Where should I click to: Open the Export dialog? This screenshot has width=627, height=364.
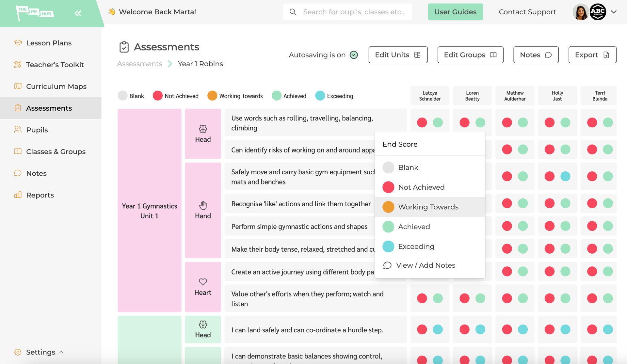tap(592, 55)
